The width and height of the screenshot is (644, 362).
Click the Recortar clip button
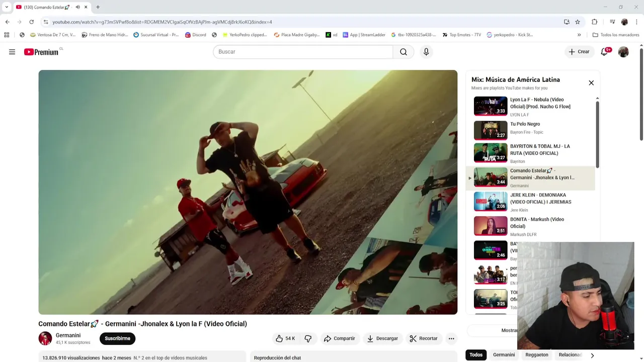click(424, 338)
